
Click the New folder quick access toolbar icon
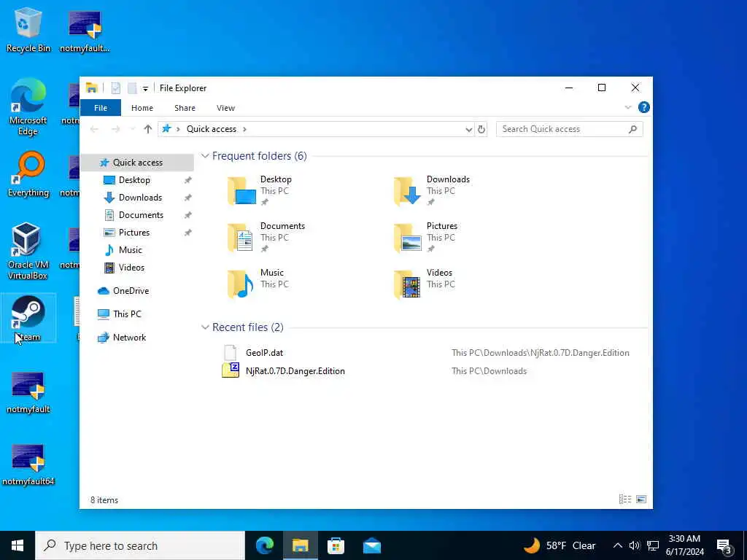coord(132,88)
